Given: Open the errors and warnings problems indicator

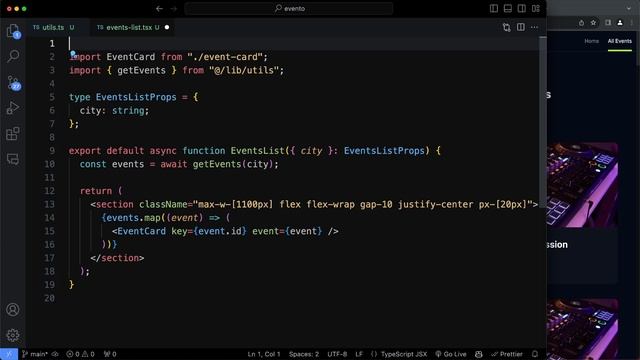Looking at the screenshot, I should pos(80,354).
